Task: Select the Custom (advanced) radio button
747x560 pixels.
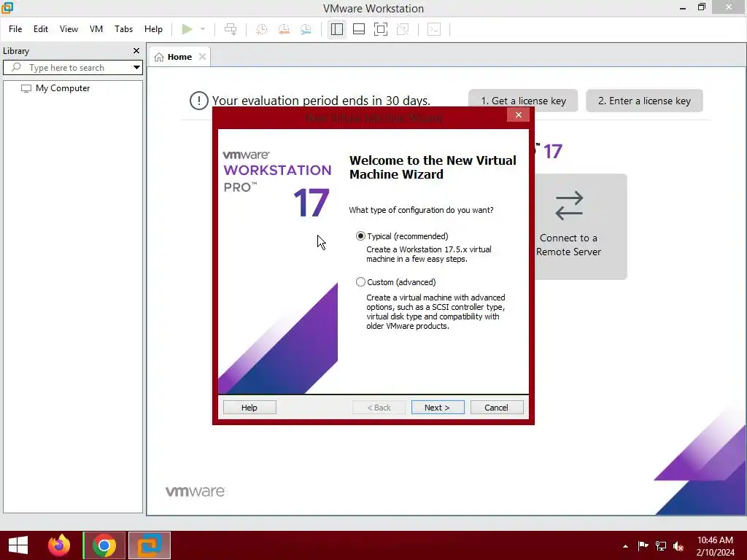Action: [360, 282]
